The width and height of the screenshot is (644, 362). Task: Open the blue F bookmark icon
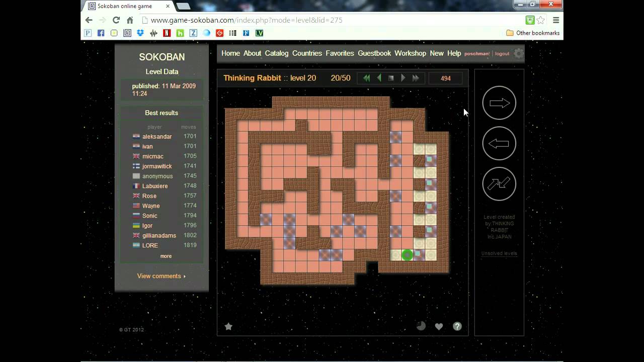point(246,33)
